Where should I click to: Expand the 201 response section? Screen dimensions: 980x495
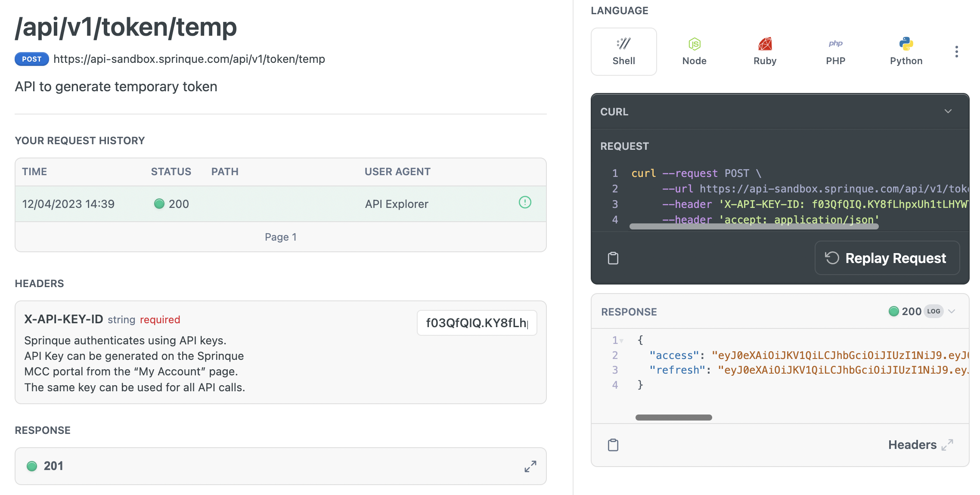530,466
